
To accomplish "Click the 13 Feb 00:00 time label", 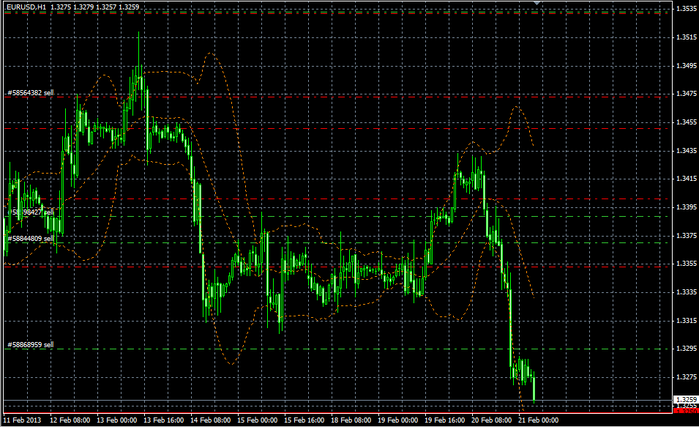I will click(x=117, y=420).
